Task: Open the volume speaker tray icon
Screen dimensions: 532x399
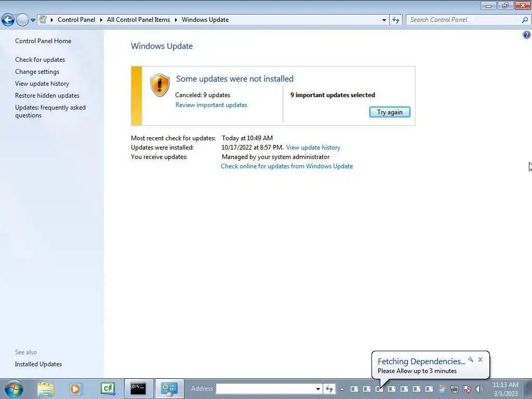Action: [x=480, y=389]
